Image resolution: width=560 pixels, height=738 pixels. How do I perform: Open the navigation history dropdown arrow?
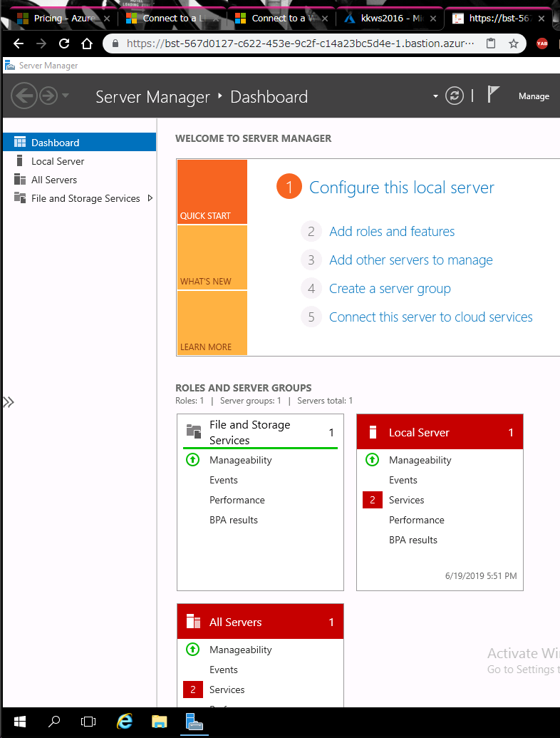coord(66,96)
